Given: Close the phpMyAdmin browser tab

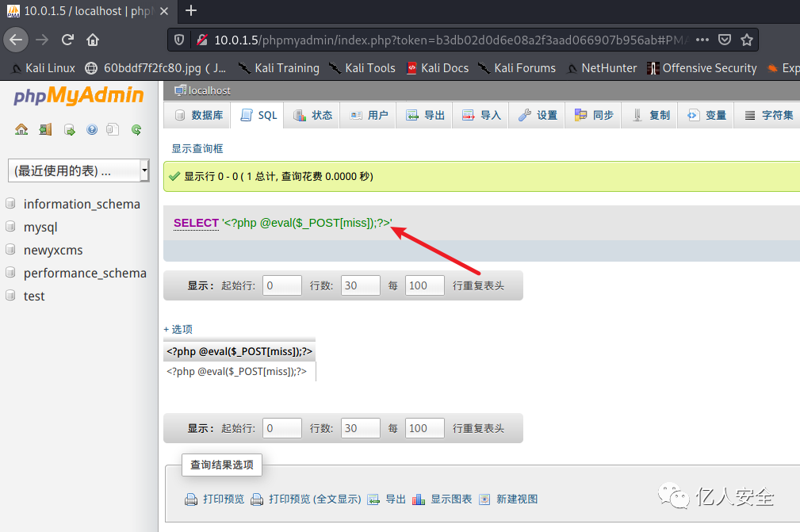Looking at the screenshot, I should coord(164,11).
